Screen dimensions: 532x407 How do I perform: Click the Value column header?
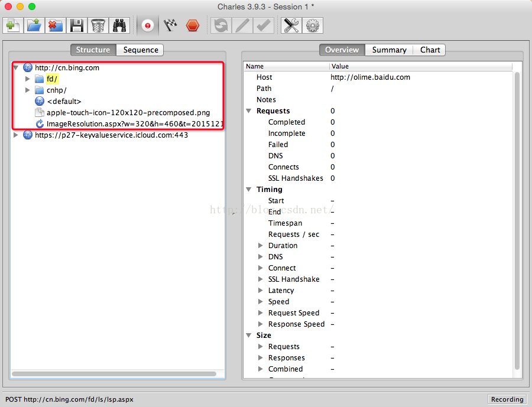click(421, 66)
